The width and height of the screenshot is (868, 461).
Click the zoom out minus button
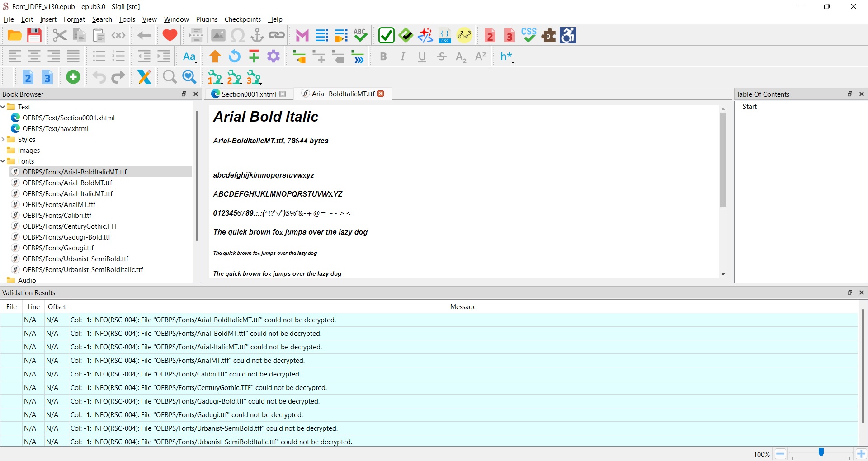(x=781, y=454)
